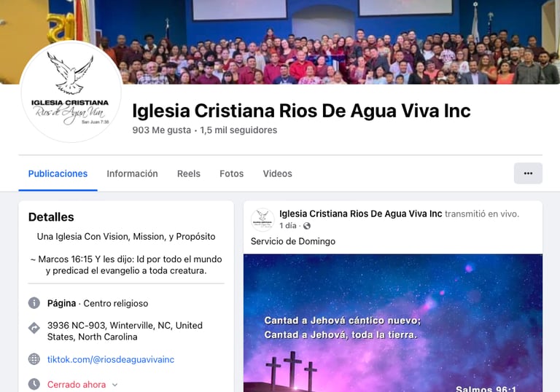This screenshot has height=392, width=560.
Task: Click the public globe icon next to 1 día
Action: tap(307, 226)
